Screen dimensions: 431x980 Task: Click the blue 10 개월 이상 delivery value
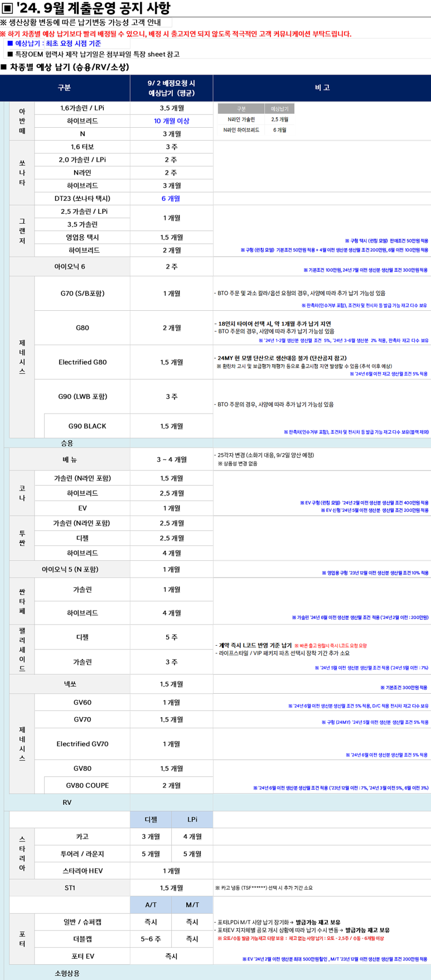click(172, 121)
